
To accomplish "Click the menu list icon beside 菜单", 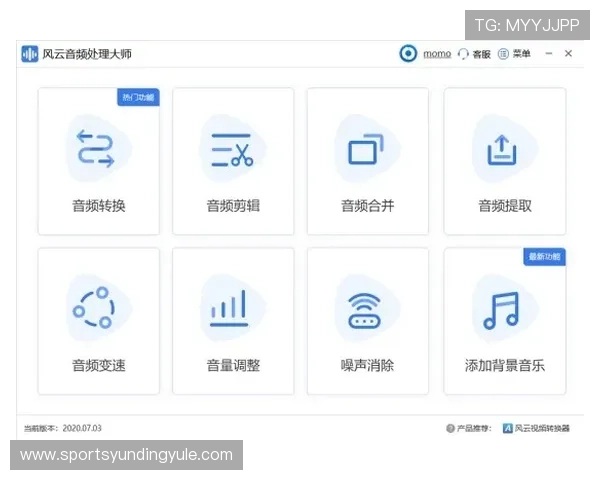I will [503, 54].
